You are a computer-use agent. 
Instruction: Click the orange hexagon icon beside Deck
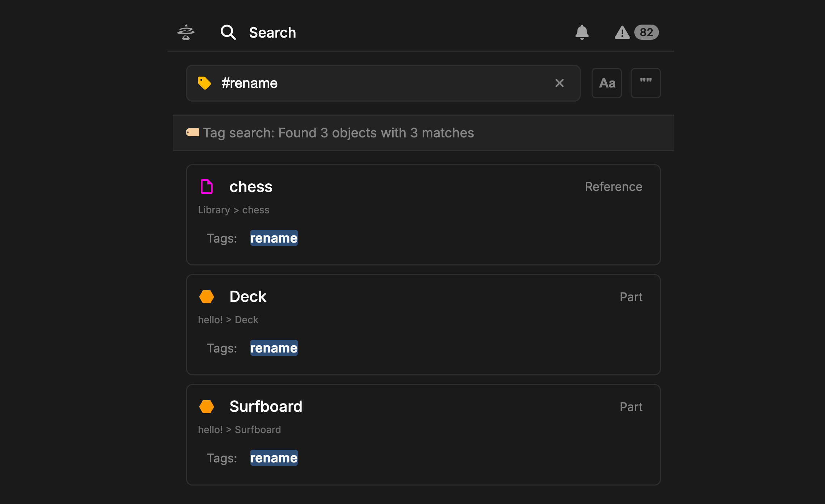(x=207, y=297)
